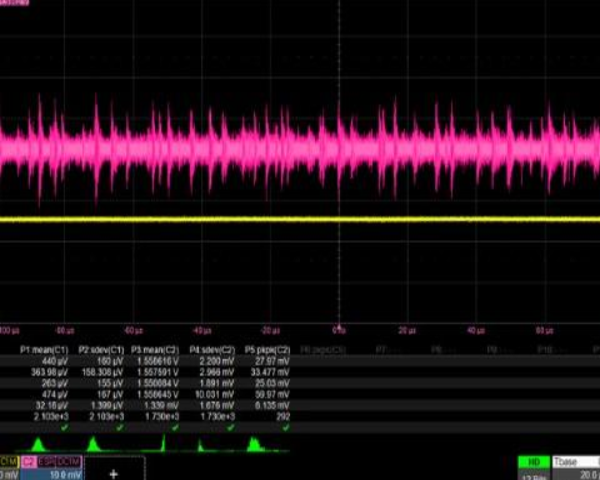
Task: Click the BWL DC1M coupling indicator on C2
Action: [x=59, y=461]
